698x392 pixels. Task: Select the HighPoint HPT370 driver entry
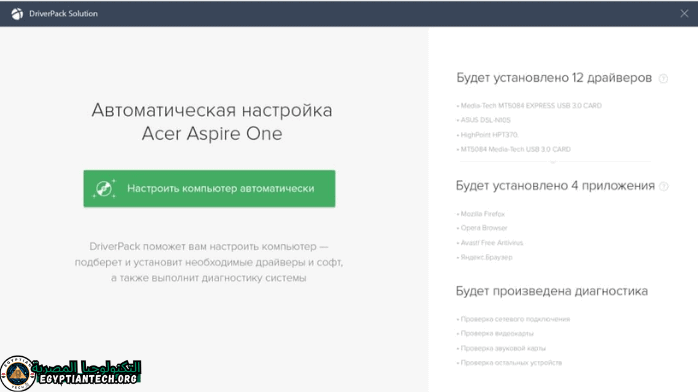point(489,135)
